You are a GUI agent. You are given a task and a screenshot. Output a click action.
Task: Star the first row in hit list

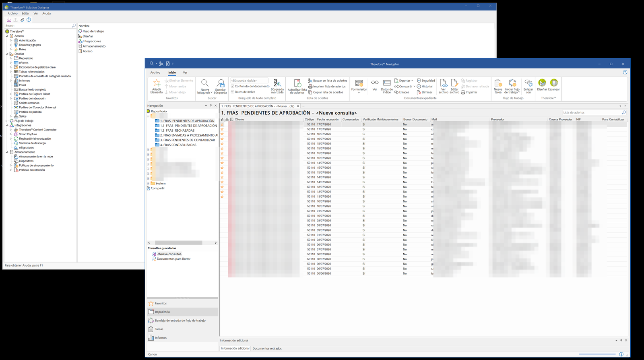click(222, 124)
